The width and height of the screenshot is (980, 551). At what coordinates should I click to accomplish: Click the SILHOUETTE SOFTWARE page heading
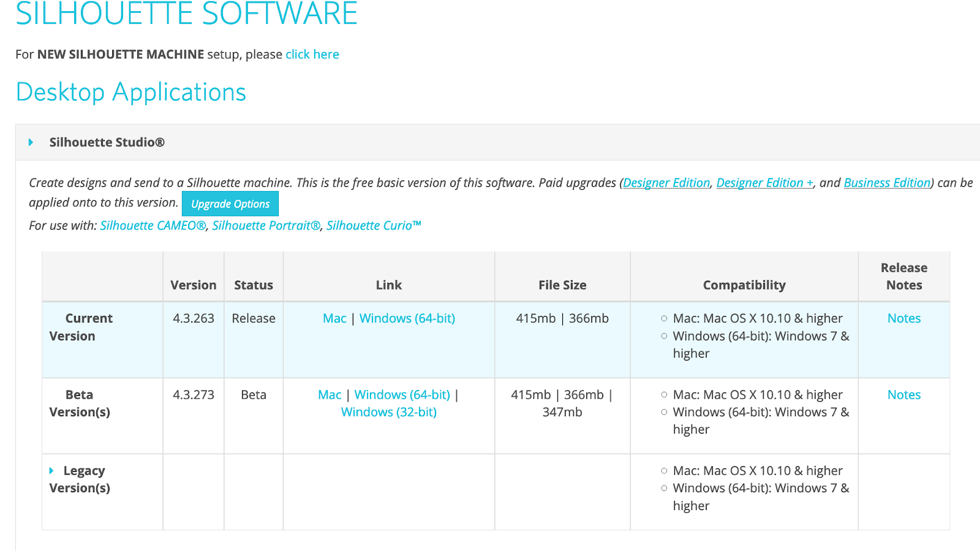[x=187, y=13]
